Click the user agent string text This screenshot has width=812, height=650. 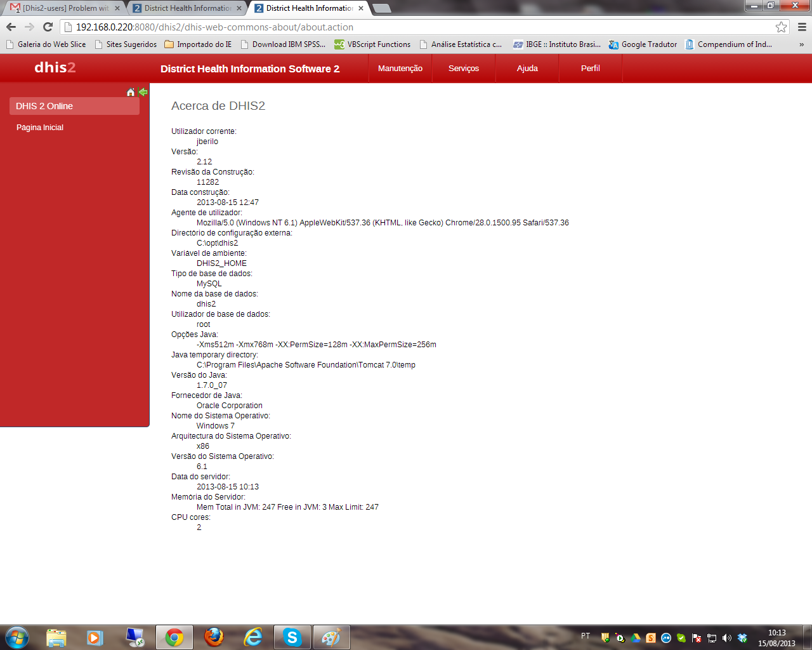[383, 223]
